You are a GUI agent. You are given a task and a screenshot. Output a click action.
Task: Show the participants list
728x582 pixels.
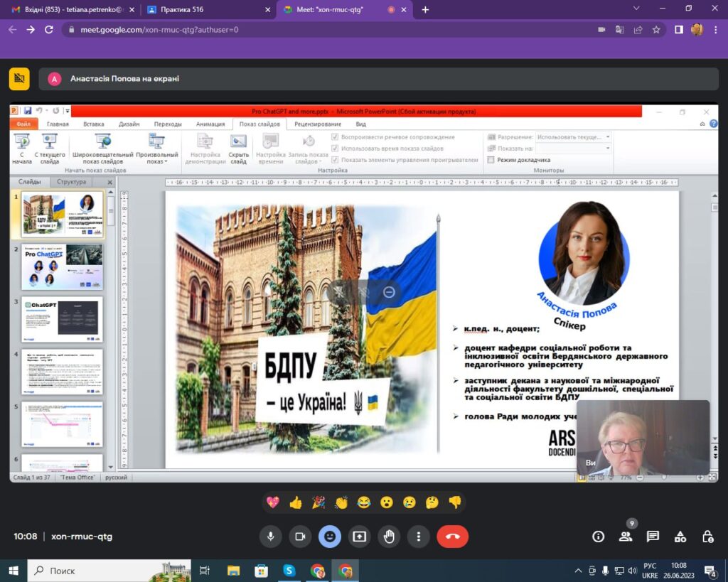[626, 537]
